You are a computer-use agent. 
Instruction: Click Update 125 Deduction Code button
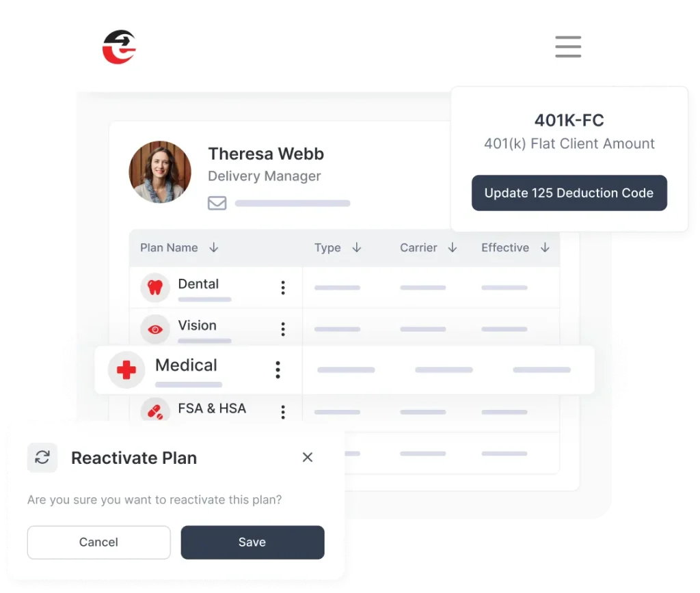click(x=569, y=193)
